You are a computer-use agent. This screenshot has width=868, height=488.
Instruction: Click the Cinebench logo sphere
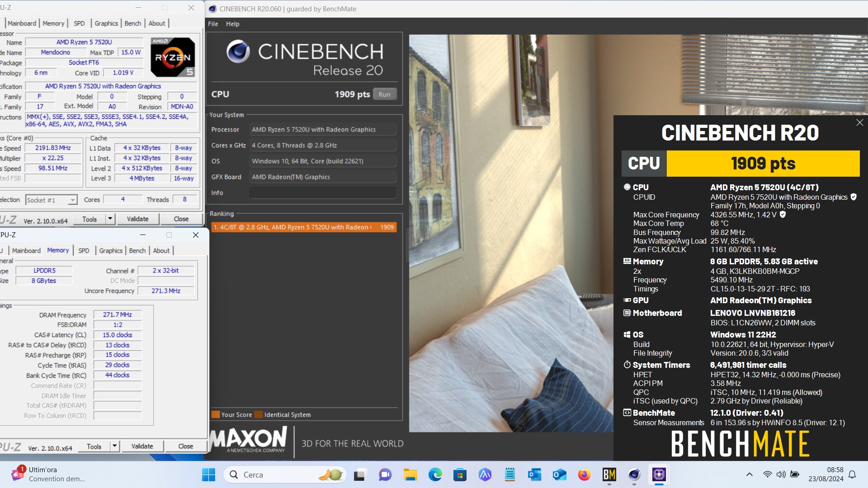click(x=238, y=51)
